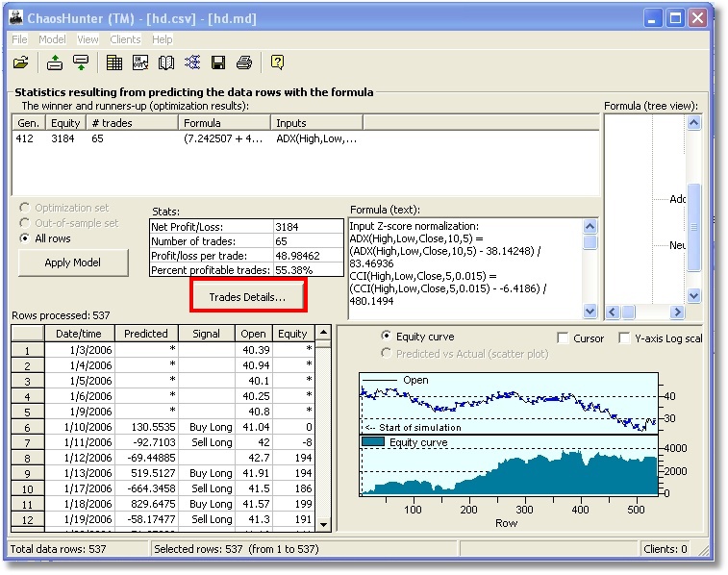Screen dimensions: 728x575
Task: Open the data grid table icon
Action: (x=114, y=62)
